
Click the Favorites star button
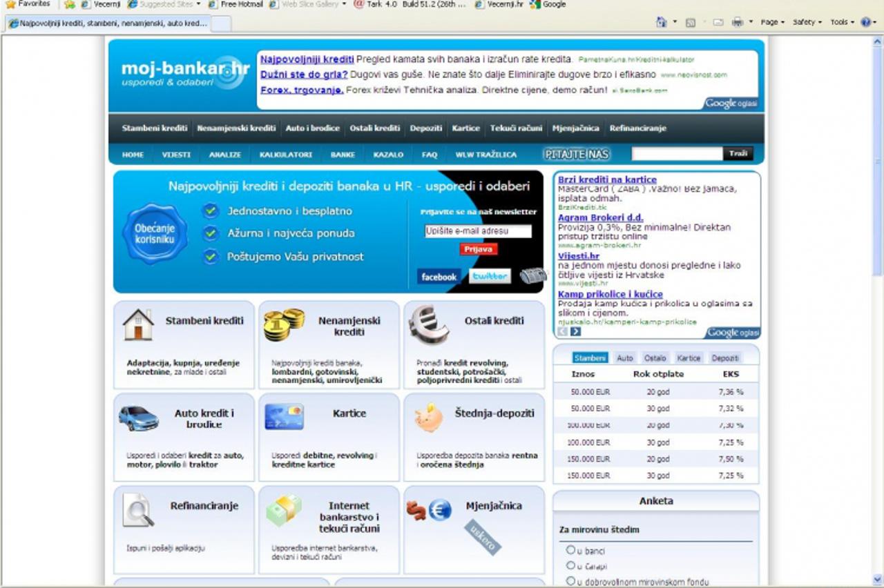[x=28, y=4]
